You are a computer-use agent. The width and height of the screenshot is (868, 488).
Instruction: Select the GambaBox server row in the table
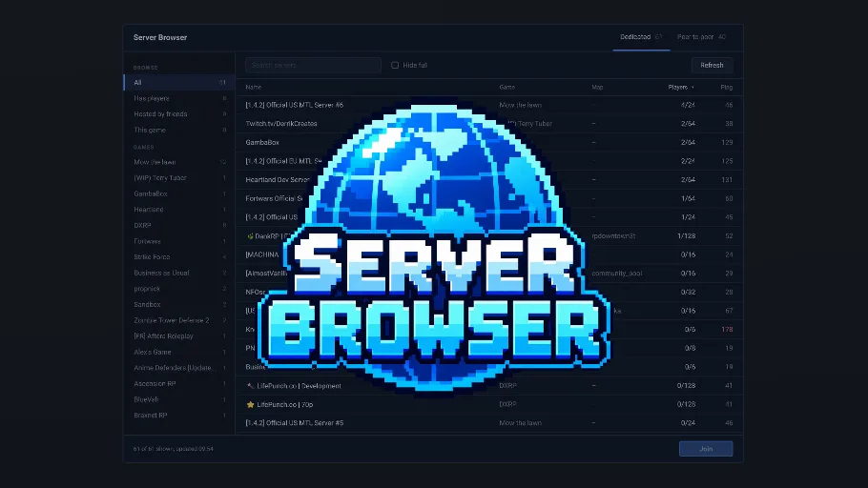tap(489, 142)
